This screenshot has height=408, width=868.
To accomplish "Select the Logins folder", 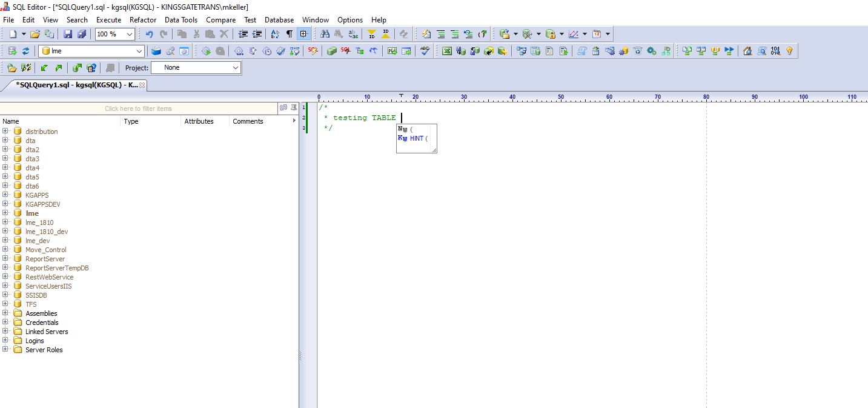I will coord(35,341).
